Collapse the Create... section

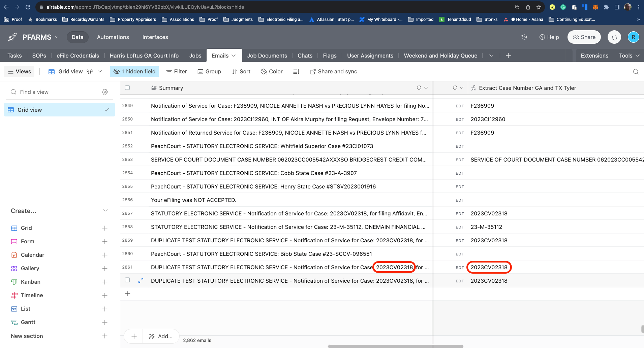point(105,211)
